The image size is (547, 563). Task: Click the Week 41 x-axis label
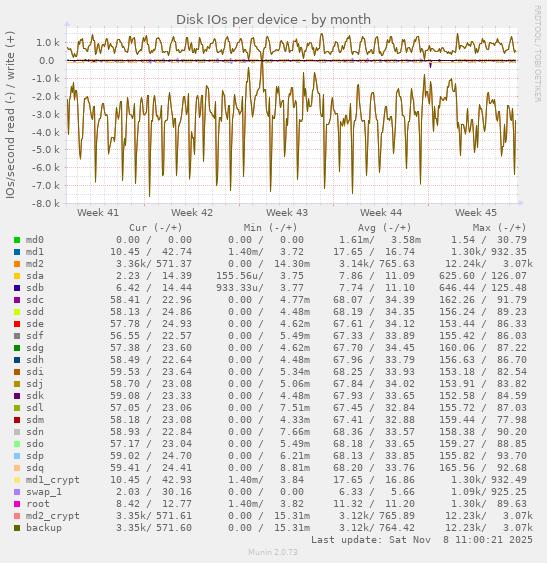pyautogui.click(x=98, y=213)
